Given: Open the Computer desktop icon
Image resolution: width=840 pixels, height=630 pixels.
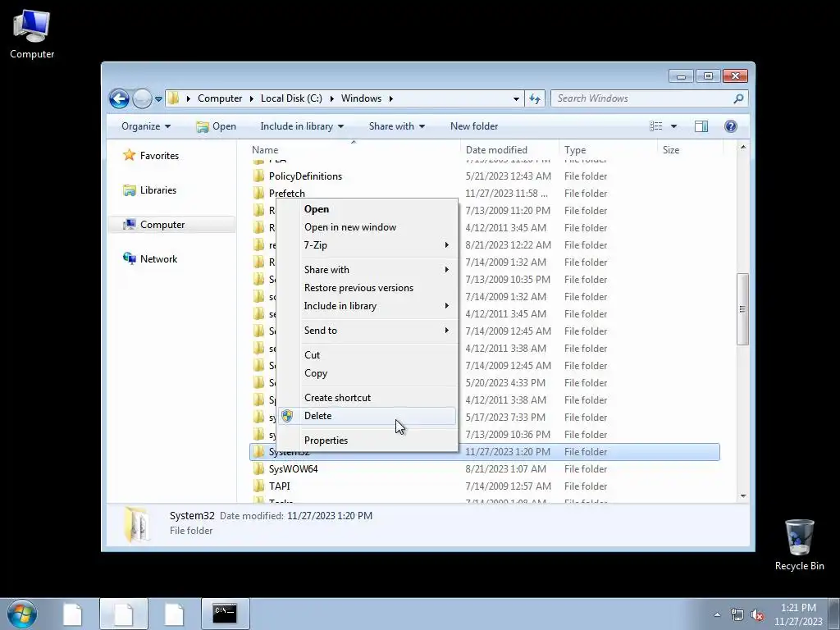Looking at the screenshot, I should click(32, 34).
